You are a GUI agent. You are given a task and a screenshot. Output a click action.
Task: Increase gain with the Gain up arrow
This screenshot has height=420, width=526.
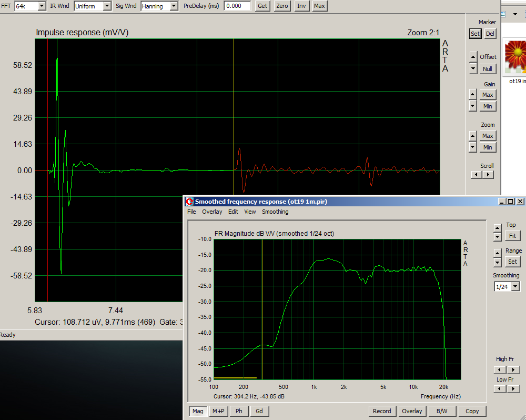pos(473,94)
